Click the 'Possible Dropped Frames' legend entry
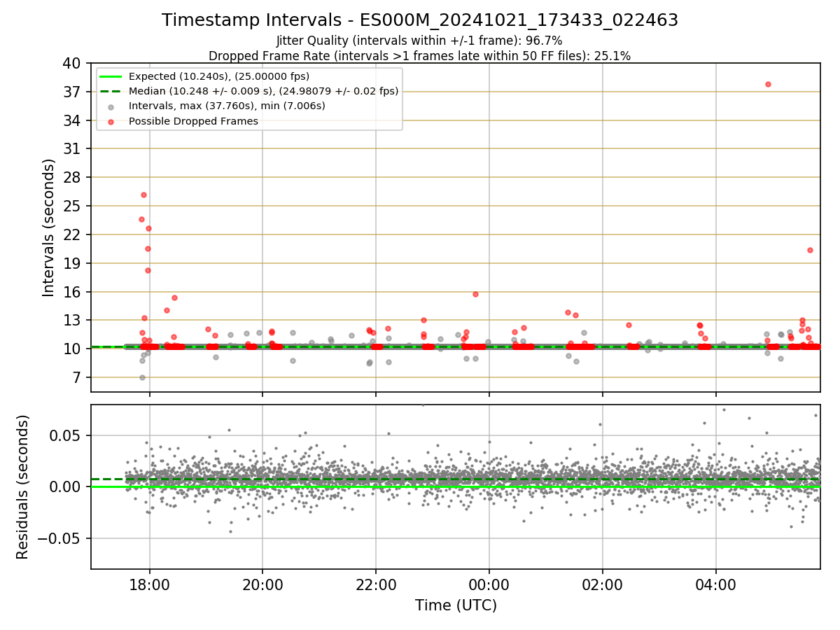Viewport: 840px width, 630px height. point(193,121)
